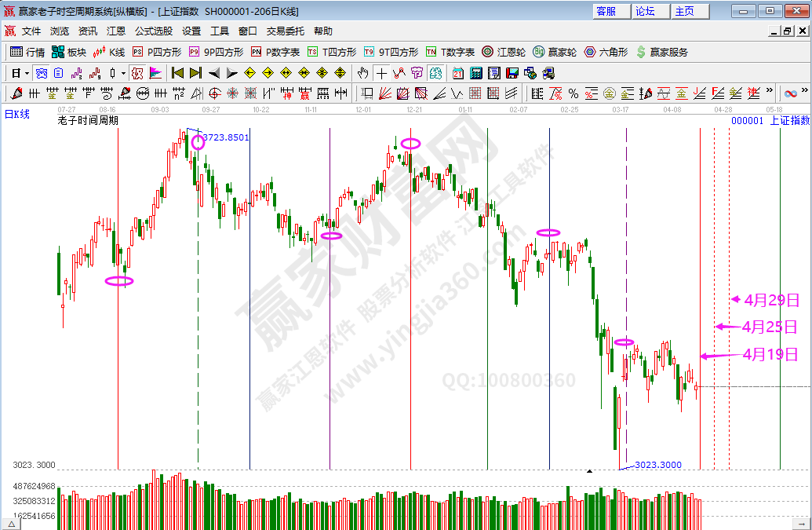The height and width of the screenshot is (530, 812).
Task: Open the 六角形 hexagon chart tool
Action: click(606, 52)
